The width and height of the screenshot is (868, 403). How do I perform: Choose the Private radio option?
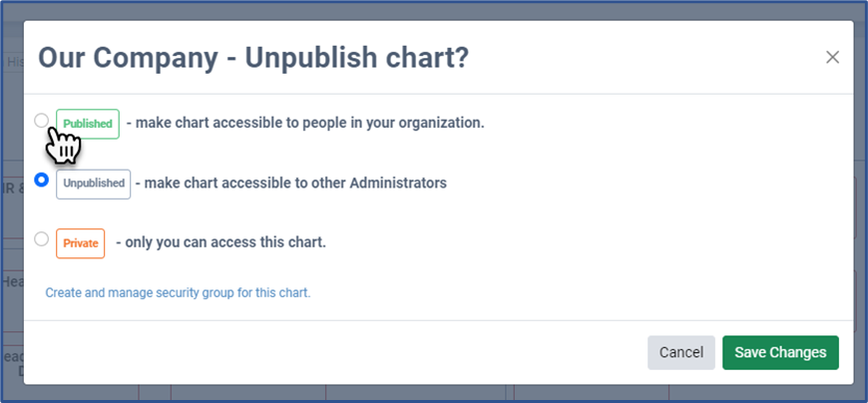41,239
